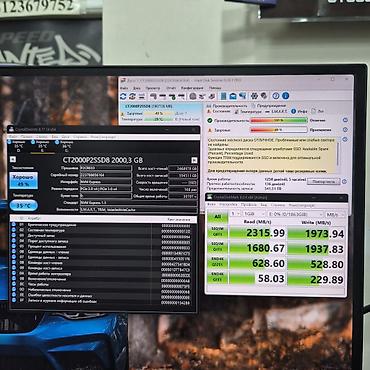Click the Серийный номер field in CrystalDiskInfo
Screen dimensions: 370x370
[x=106, y=175]
